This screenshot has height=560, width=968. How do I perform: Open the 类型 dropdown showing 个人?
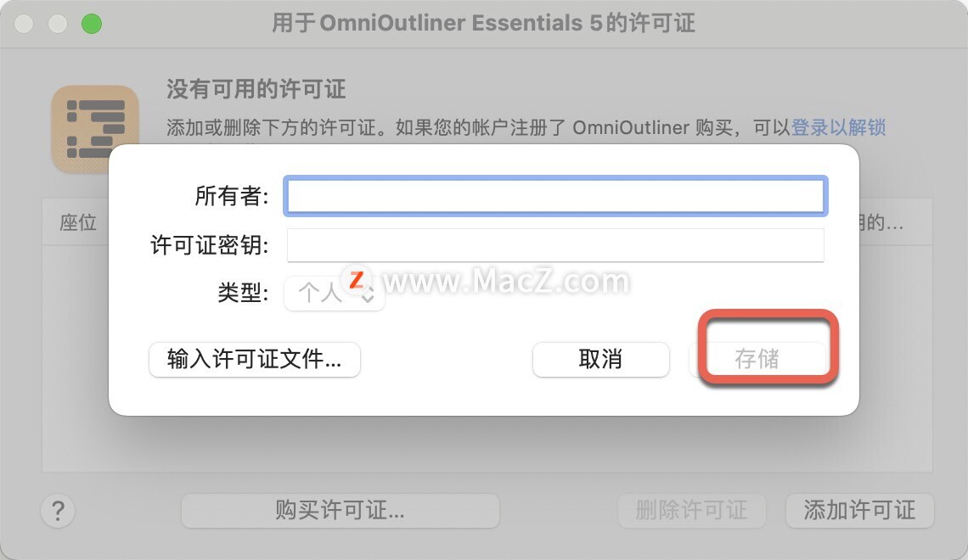[334, 293]
